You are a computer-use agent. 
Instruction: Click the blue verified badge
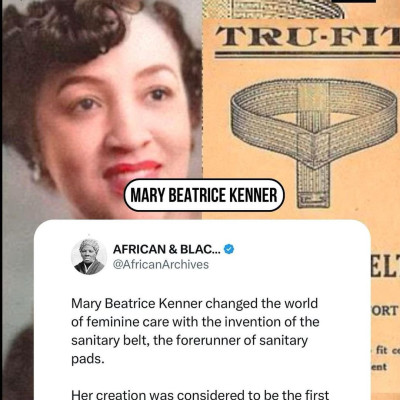[x=229, y=249]
